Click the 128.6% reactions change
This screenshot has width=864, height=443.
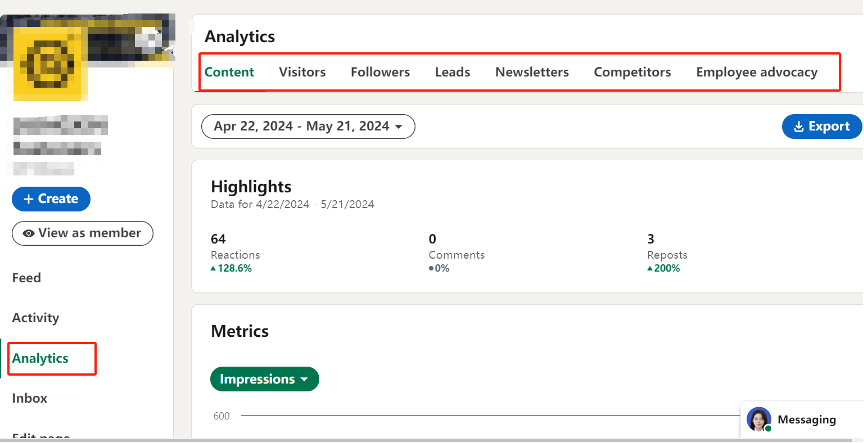point(231,268)
